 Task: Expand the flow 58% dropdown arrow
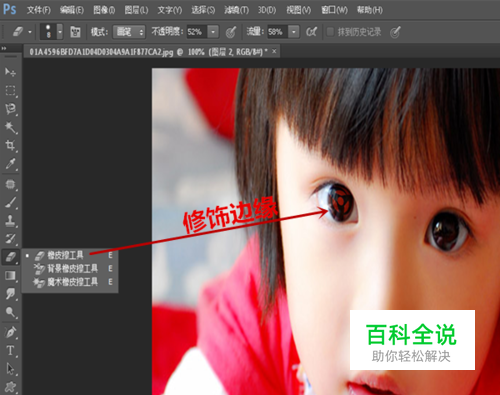click(x=294, y=32)
